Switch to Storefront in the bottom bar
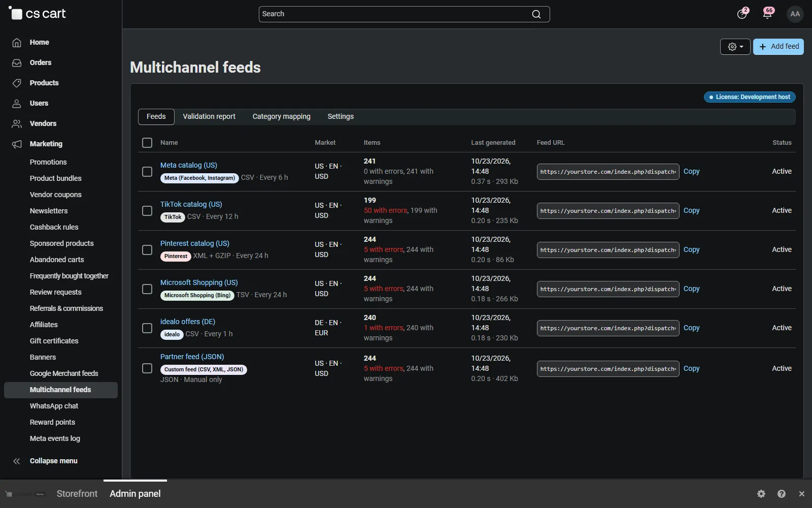This screenshot has width=812, height=508. 77,494
